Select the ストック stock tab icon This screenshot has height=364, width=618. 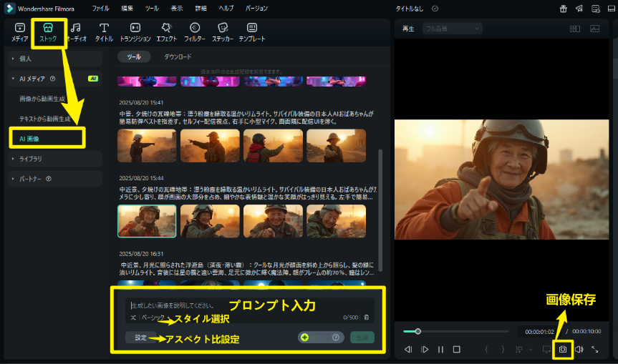click(48, 32)
